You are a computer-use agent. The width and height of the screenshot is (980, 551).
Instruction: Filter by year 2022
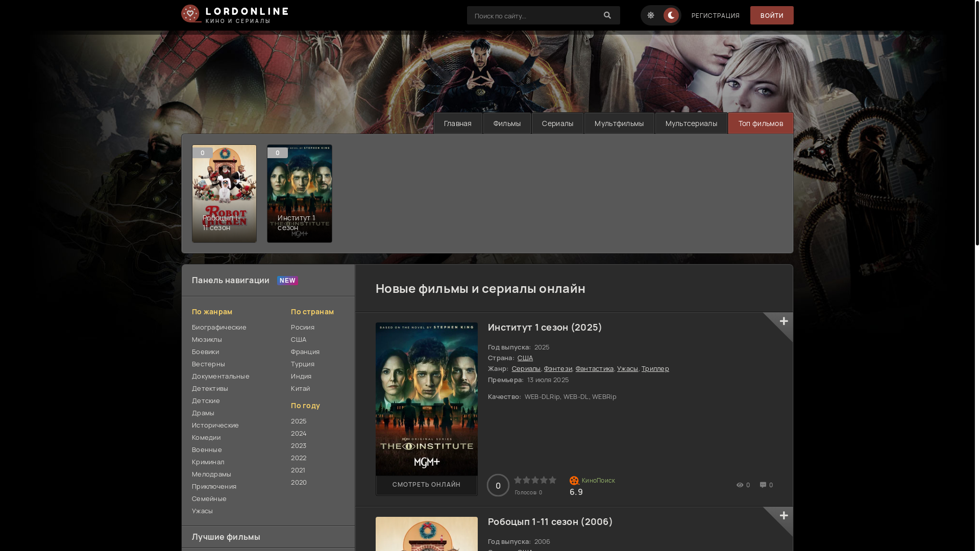coord(299,458)
